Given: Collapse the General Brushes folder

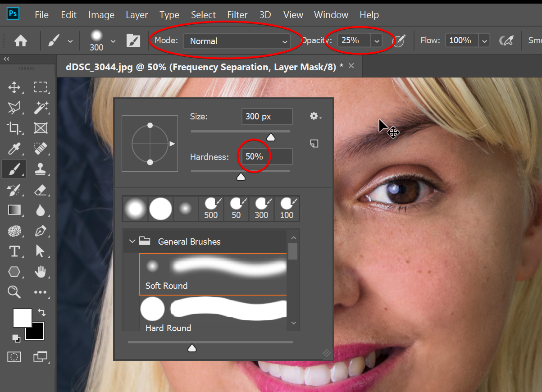Looking at the screenshot, I should click(x=132, y=241).
